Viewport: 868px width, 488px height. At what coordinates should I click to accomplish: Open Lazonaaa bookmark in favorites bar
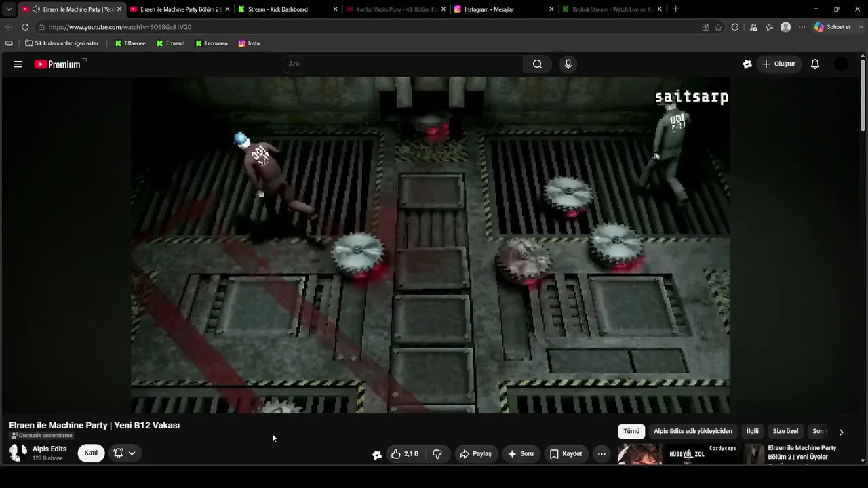pyautogui.click(x=212, y=43)
